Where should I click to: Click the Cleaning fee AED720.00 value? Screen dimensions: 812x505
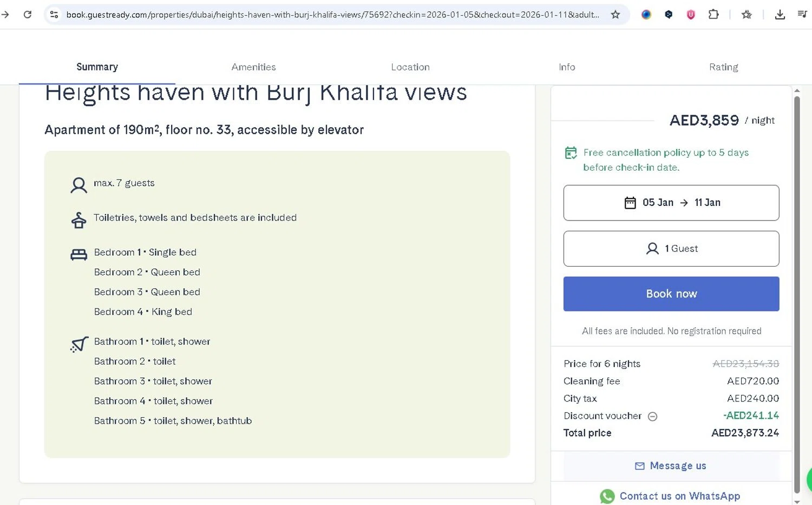[753, 381]
